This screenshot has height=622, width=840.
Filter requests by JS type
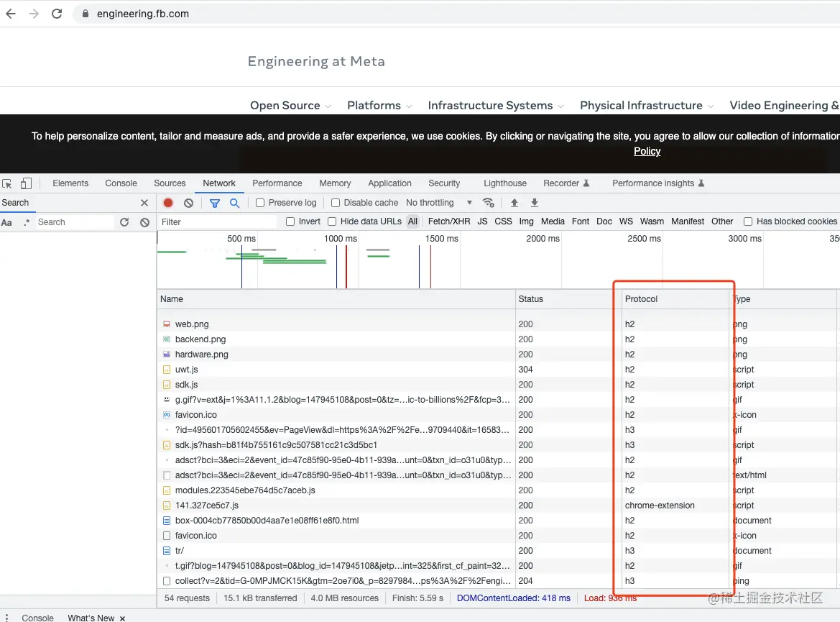[482, 221]
